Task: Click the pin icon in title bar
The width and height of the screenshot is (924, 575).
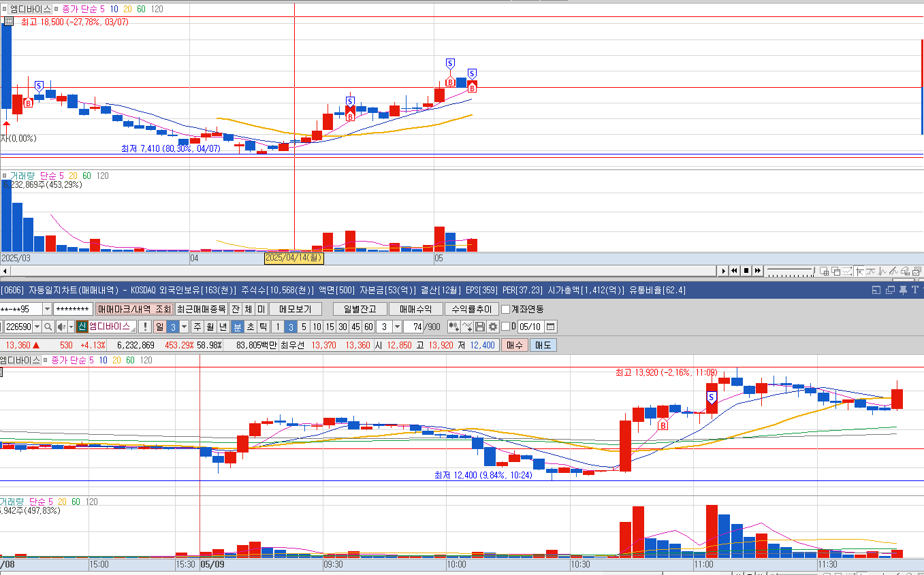Action: click(x=903, y=291)
